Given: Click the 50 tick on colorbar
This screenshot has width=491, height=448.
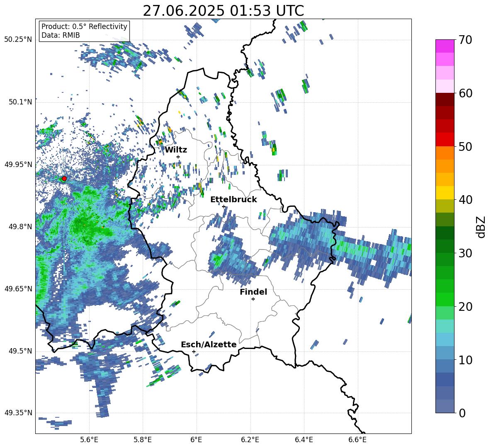Looking at the screenshot, I should [x=465, y=146].
